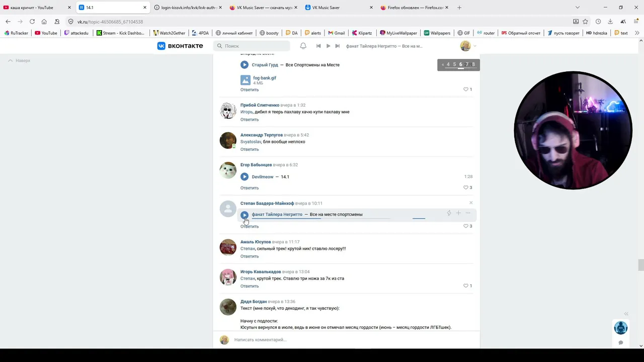Open Егор Бабынцев's cat avatar
This screenshot has height=362, width=644.
[x=228, y=170]
